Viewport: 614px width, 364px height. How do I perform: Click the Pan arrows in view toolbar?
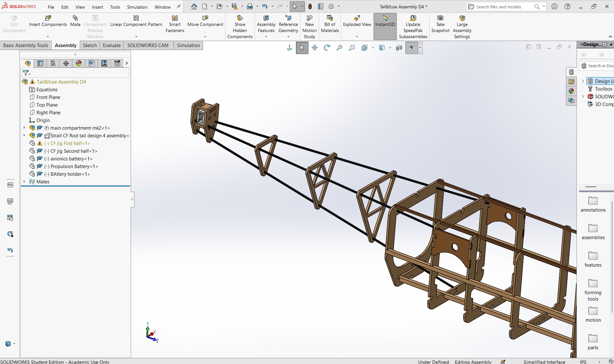(315, 48)
